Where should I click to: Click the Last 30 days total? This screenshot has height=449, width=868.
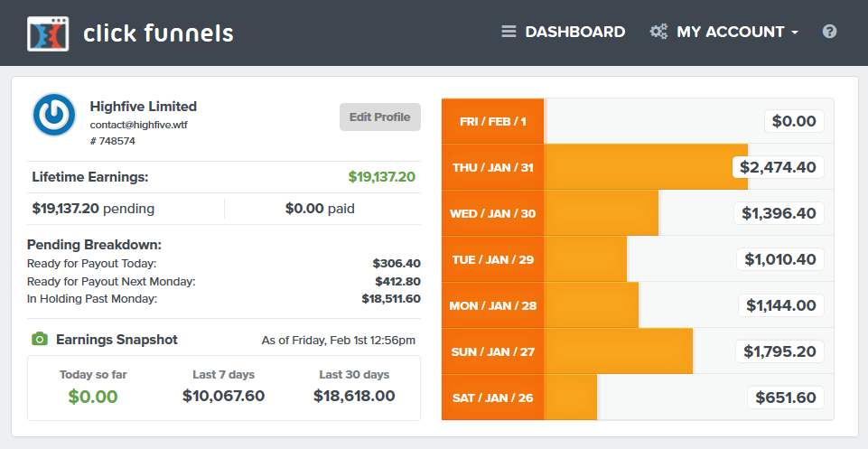pos(354,396)
